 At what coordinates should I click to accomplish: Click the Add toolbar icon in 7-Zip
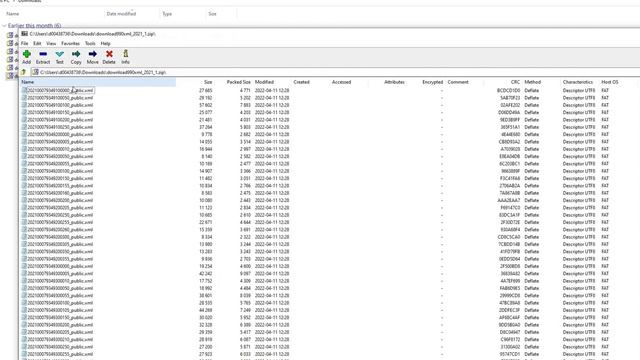pyautogui.click(x=27, y=57)
